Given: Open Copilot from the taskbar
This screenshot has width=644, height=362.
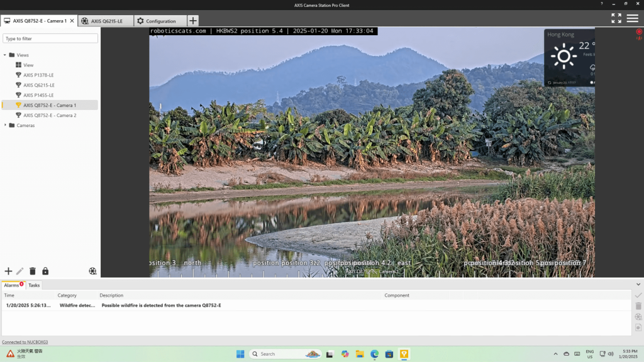Looking at the screenshot, I should pyautogui.click(x=345, y=354).
